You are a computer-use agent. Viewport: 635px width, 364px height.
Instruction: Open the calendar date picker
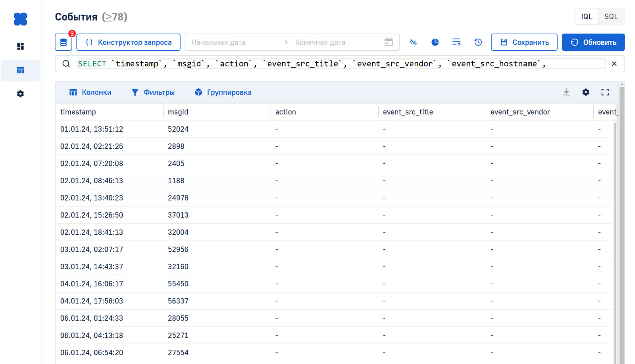point(389,42)
